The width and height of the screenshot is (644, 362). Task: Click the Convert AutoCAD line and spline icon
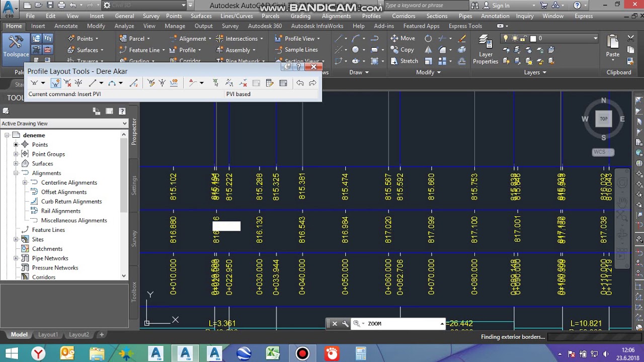pyautogui.click(x=134, y=83)
